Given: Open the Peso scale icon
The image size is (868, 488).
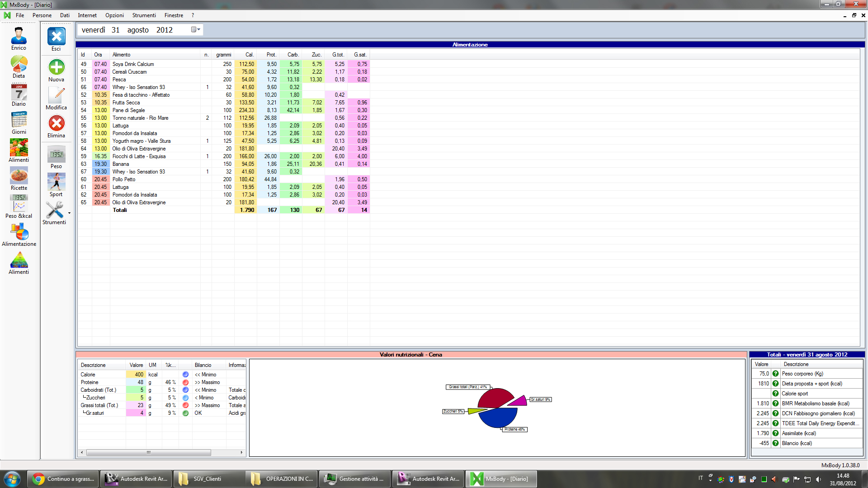Looking at the screenshot, I should (x=56, y=154).
